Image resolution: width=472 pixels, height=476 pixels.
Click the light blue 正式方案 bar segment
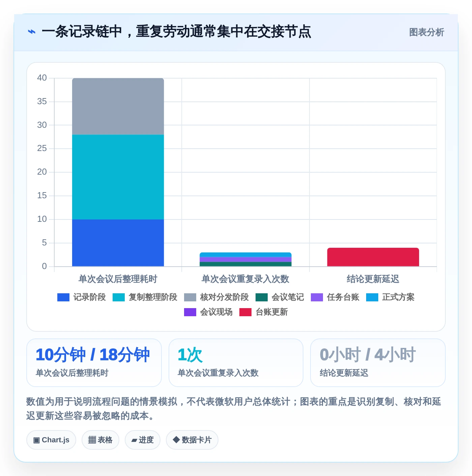(x=245, y=255)
